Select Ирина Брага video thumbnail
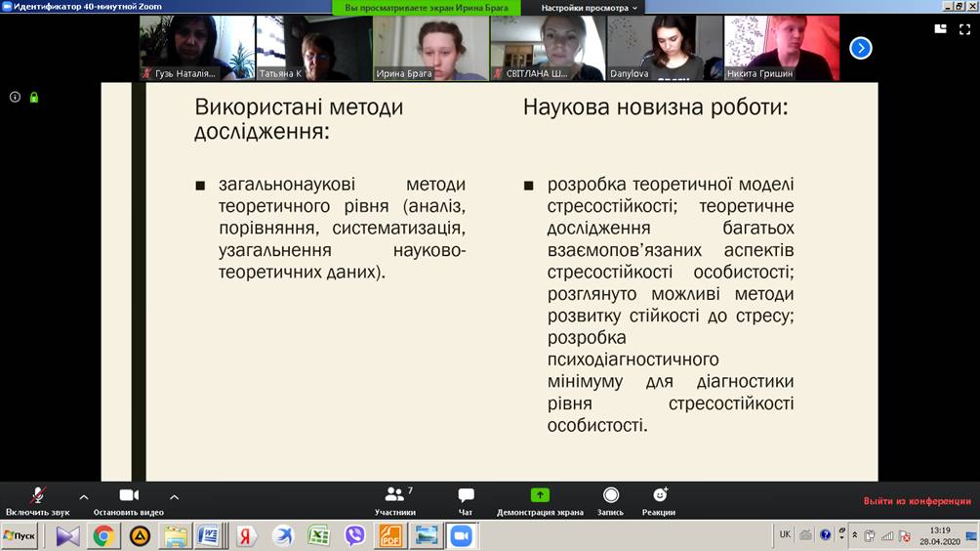Image resolution: width=980 pixels, height=551 pixels. coord(430,48)
